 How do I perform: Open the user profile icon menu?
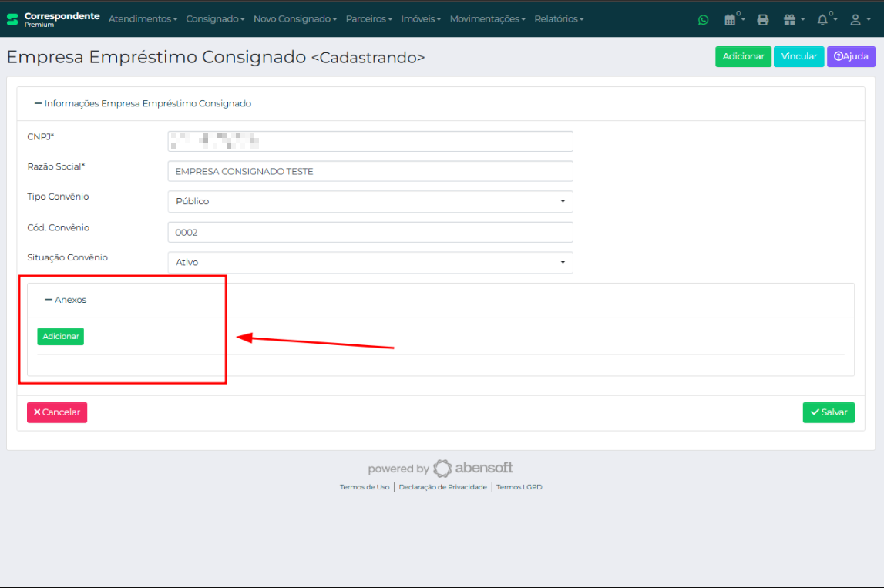tap(857, 20)
